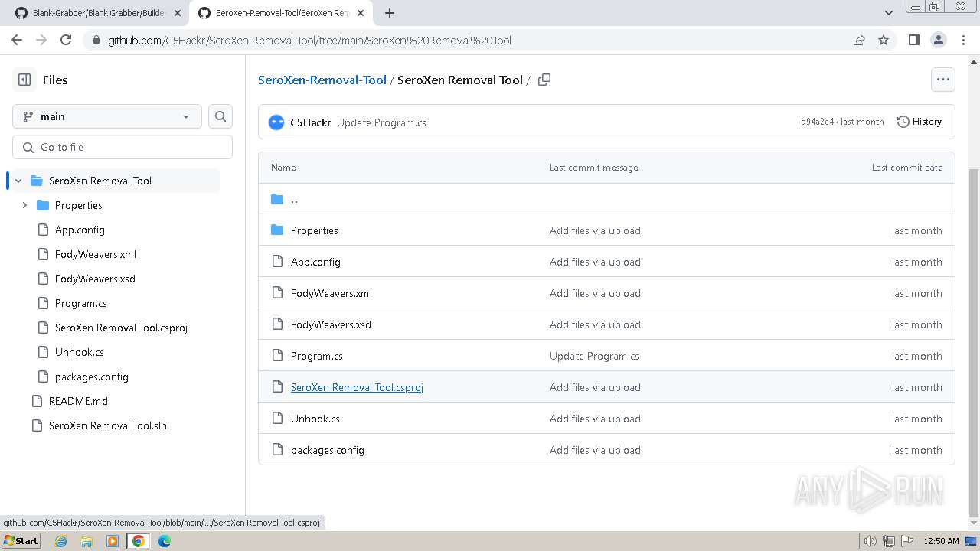Screen dimensions: 980x551
Task: View commit History
Action: click(x=919, y=122)
